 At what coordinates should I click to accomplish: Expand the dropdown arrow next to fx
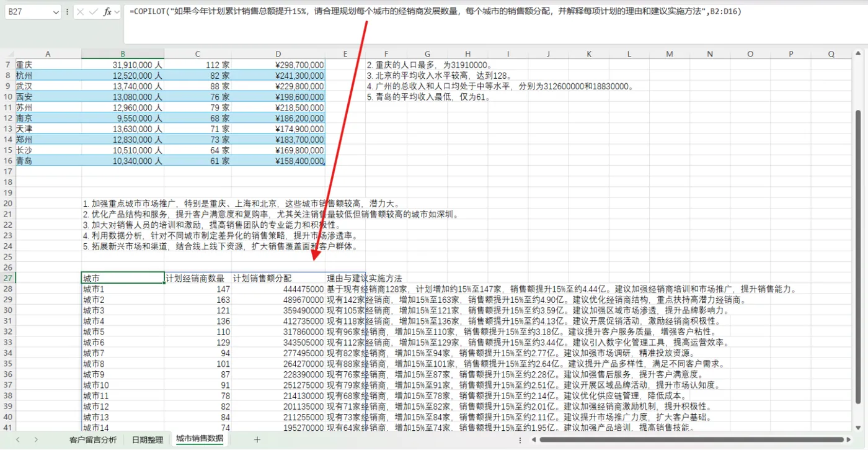click(x=117, y=12)
